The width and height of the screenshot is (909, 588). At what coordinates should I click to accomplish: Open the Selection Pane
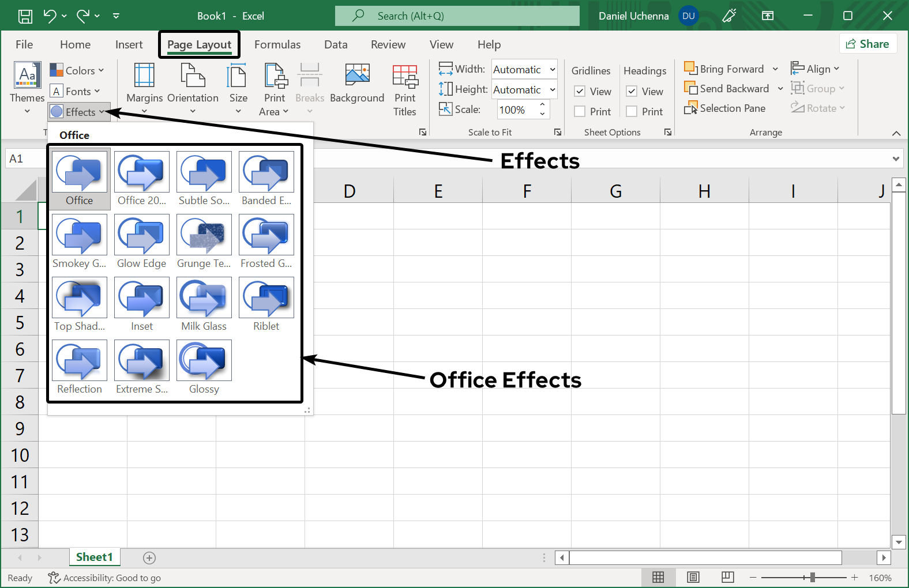point(725,108)
